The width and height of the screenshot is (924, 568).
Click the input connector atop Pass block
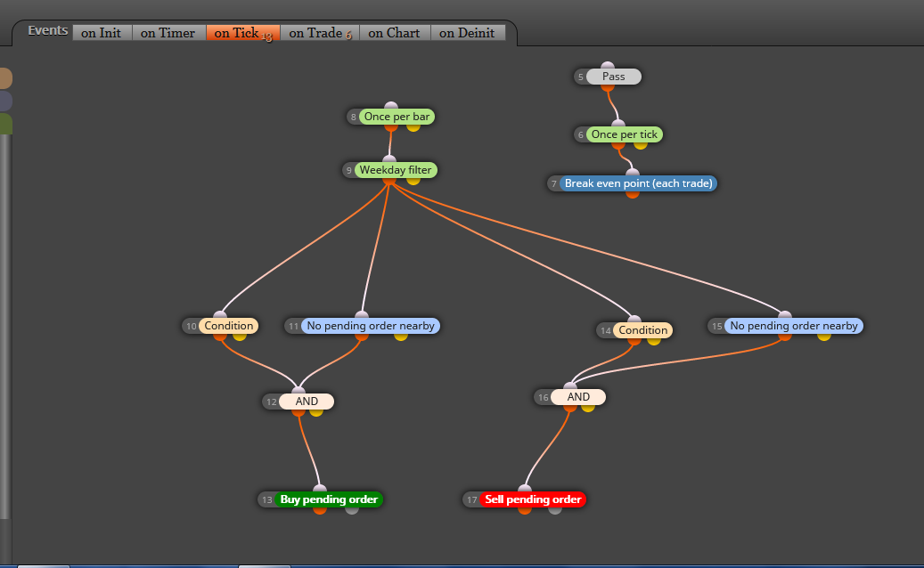coord(608,66)
